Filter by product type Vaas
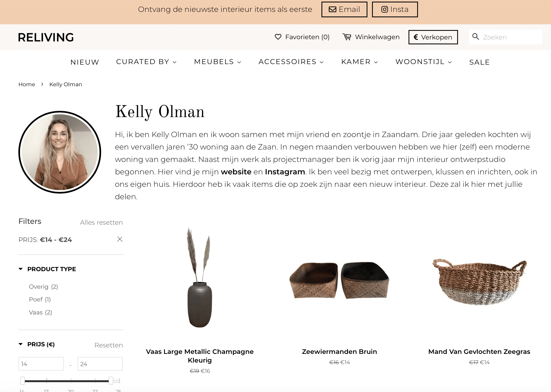The height and width of the screenshot is (392, 551). tap(40, 312)
